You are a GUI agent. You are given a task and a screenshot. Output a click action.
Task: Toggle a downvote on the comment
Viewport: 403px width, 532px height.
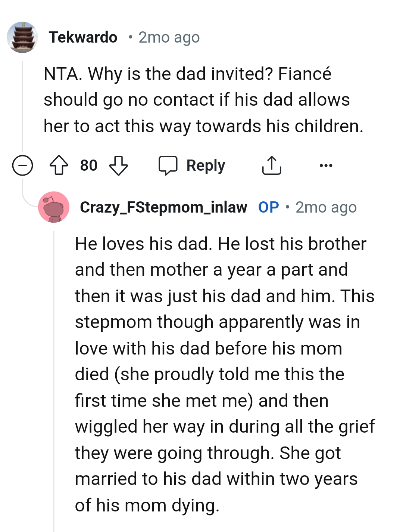[119, 166]
